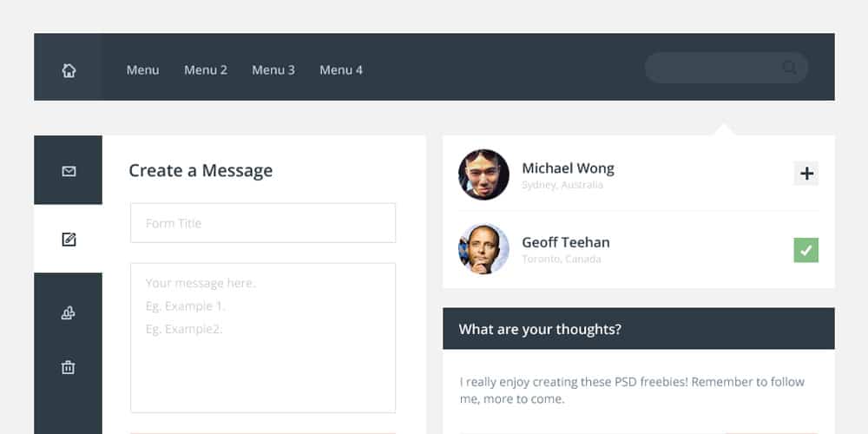Viewport: 868px width, 434px height.
Task: Focus the 'Your message here' text area
Action: pyautogui.click(x=263, y=338)
